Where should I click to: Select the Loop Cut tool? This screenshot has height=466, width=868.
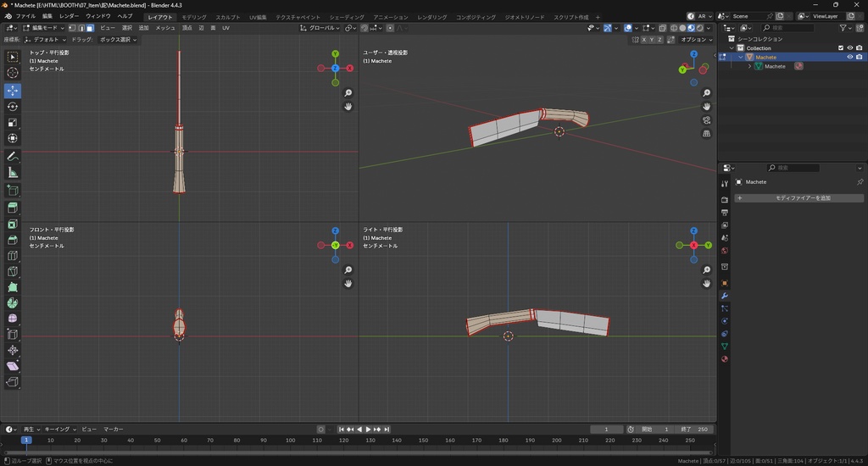12,256
